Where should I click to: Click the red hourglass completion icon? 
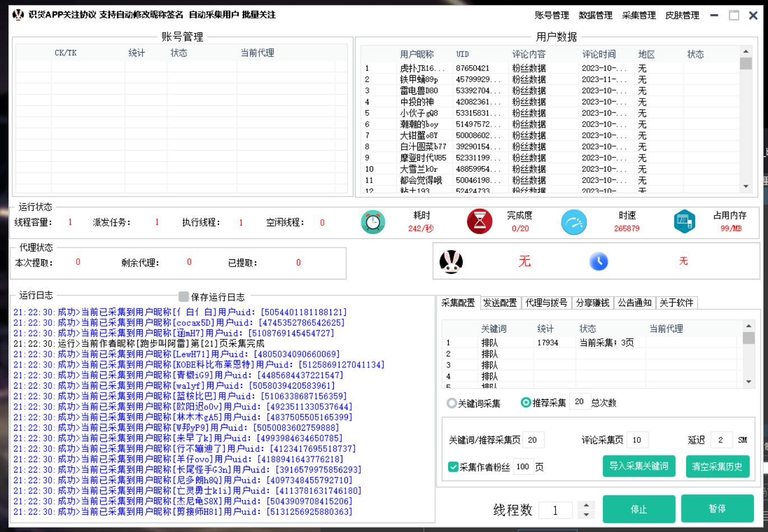point(480,222)
